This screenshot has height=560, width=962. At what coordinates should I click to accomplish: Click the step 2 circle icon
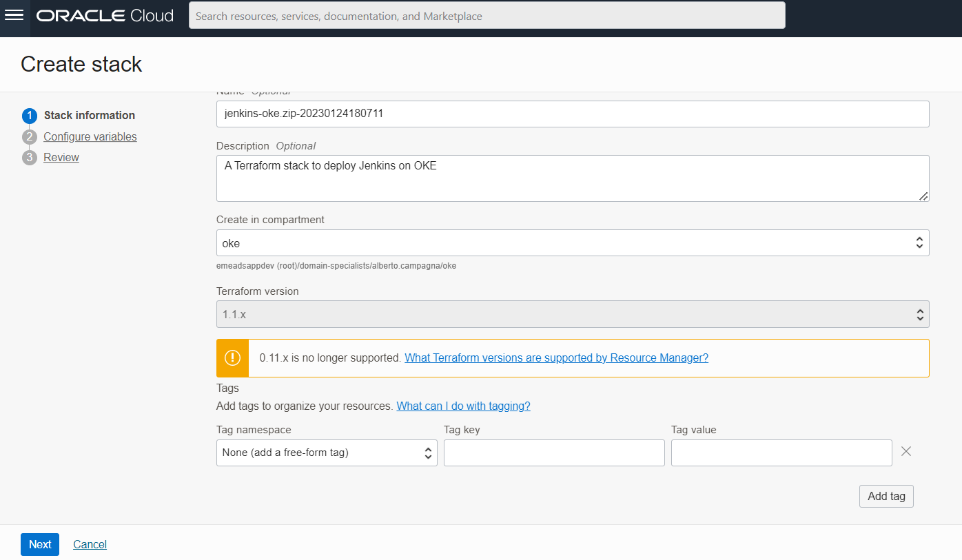tap(29, 136)
